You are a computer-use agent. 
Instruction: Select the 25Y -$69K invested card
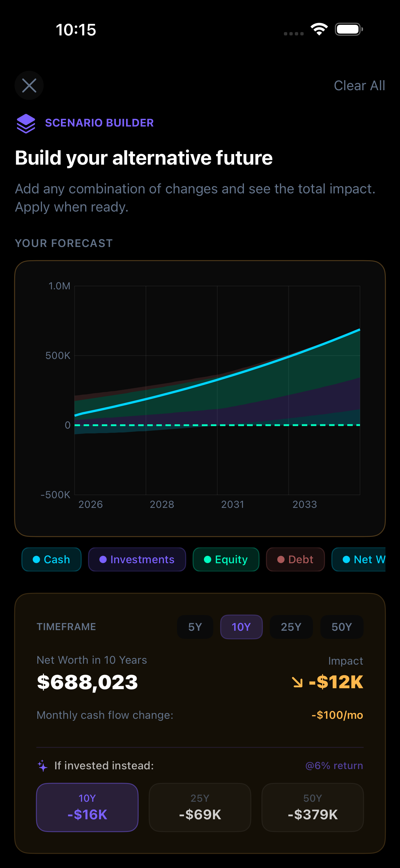pyautogui.click(x=200, y=807)
